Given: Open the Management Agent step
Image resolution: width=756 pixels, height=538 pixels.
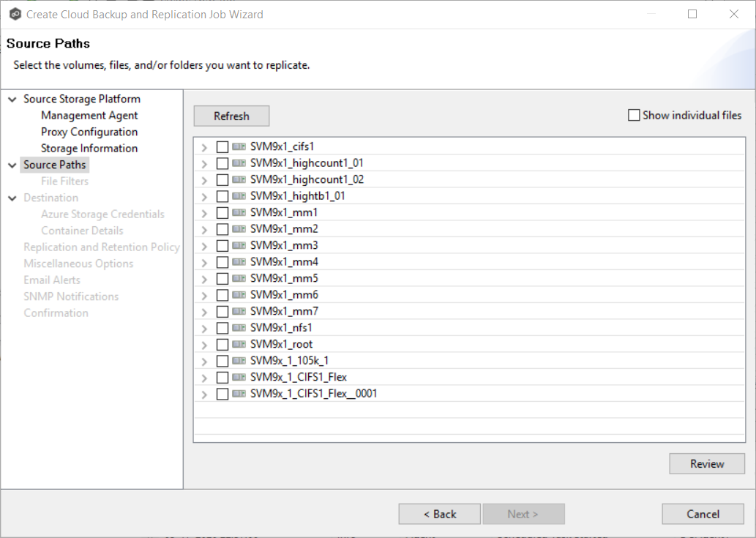Looking at the screenshot, I should [89, 115].
